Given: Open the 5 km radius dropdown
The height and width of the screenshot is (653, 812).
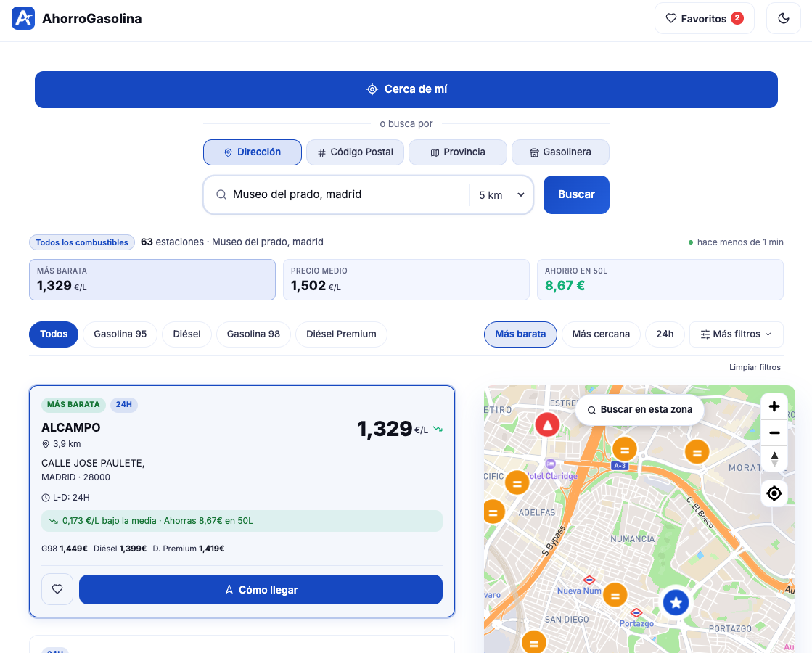Looking at the screenshot, I should pyautogui.click(x=501, y=194).
